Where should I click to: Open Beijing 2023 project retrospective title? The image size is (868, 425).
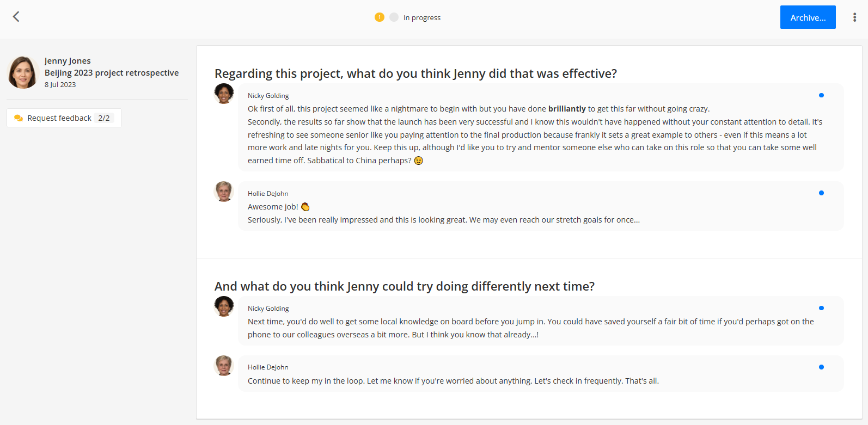[112, 73]
